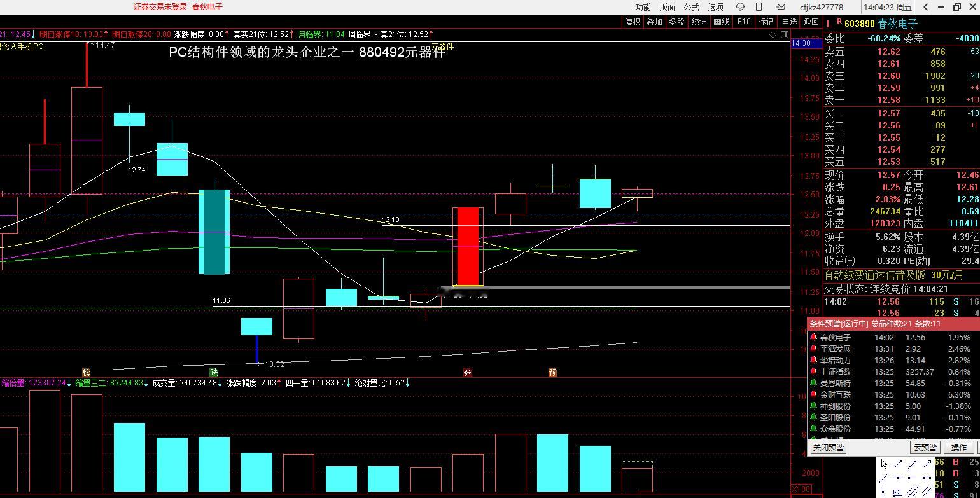Toggle the side panel icon above chart
Viewport: 980px width, 498px height.
coord(785,34)
